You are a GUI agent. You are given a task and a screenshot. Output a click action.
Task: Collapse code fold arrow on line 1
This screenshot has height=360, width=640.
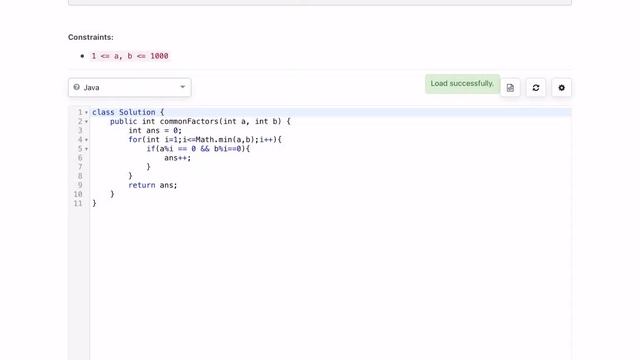[x=87, y=112]
